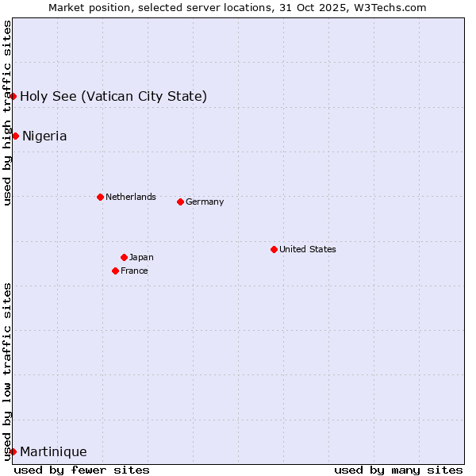Screen dimensions: 476x476
Task: Select the United States red marker
Action: click(x=274, y=249)
